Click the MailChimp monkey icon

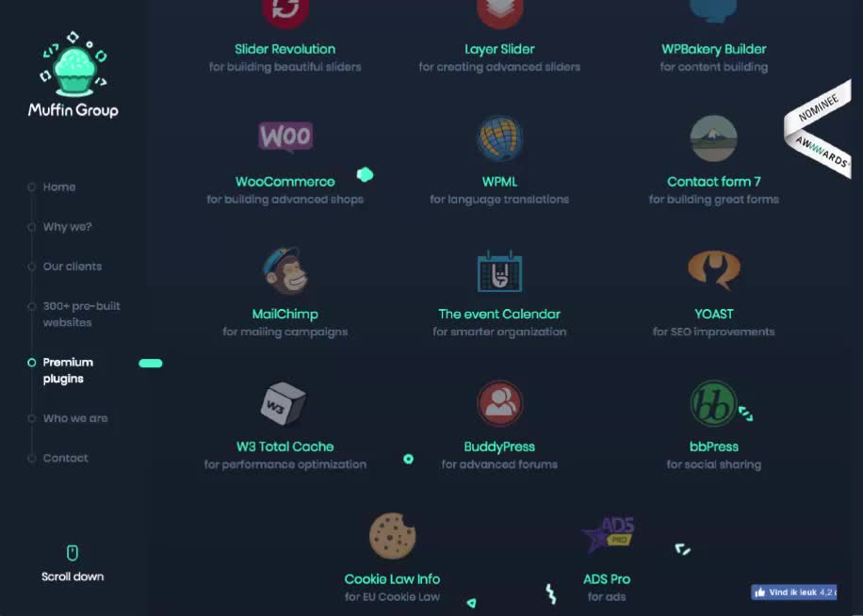(x=285, y=270)
